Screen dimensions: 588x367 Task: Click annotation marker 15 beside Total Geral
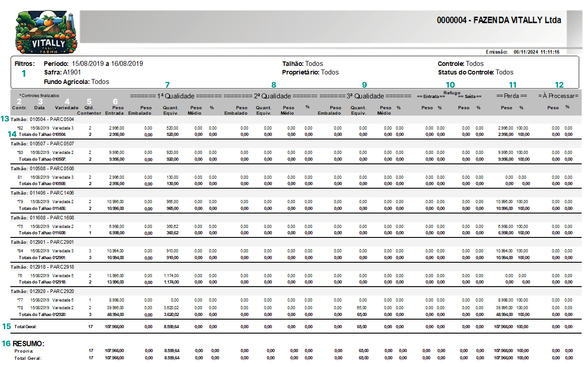tap(6, 326)
